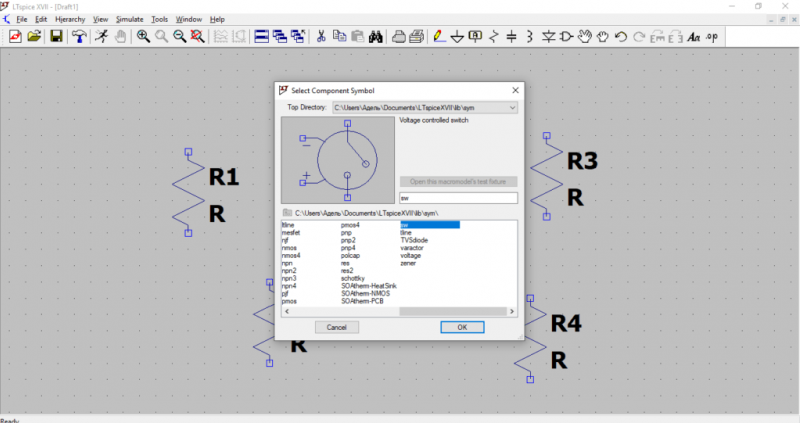The width and height of the screenshot is (800, 423).
Task: Tile windows horizontally using toolbar icon
Action: coord(262,36)
